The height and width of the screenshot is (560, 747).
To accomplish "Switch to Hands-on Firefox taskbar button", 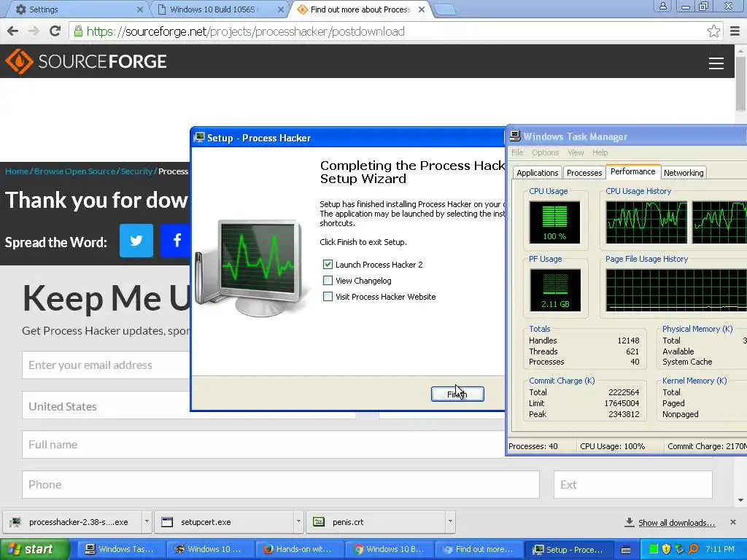I will [298, 550].
